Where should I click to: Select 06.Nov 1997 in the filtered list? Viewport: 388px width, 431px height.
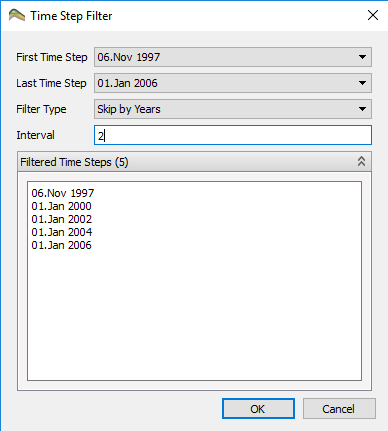tap(63, 193)
